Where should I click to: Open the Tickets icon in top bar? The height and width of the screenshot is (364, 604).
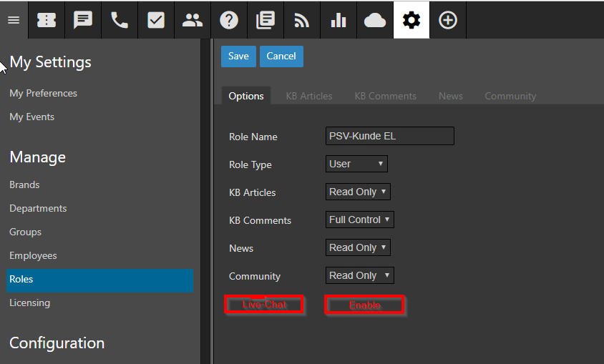tap(47, 20)
